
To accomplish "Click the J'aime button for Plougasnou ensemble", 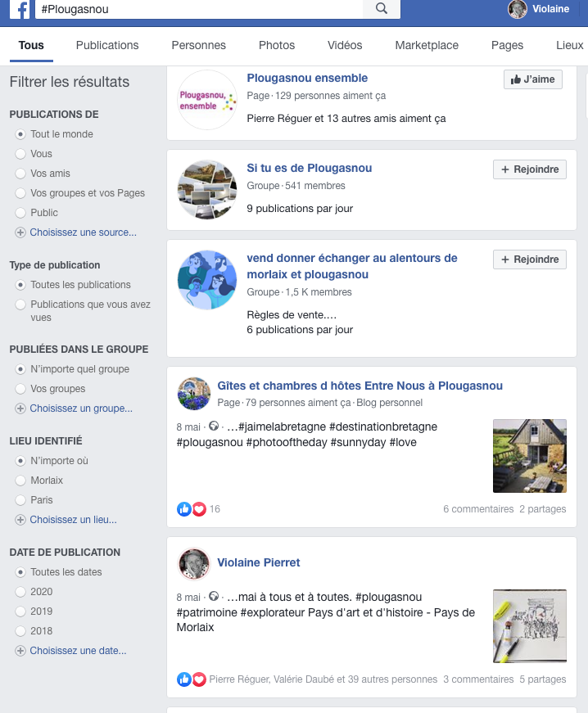I will point(533,79).
